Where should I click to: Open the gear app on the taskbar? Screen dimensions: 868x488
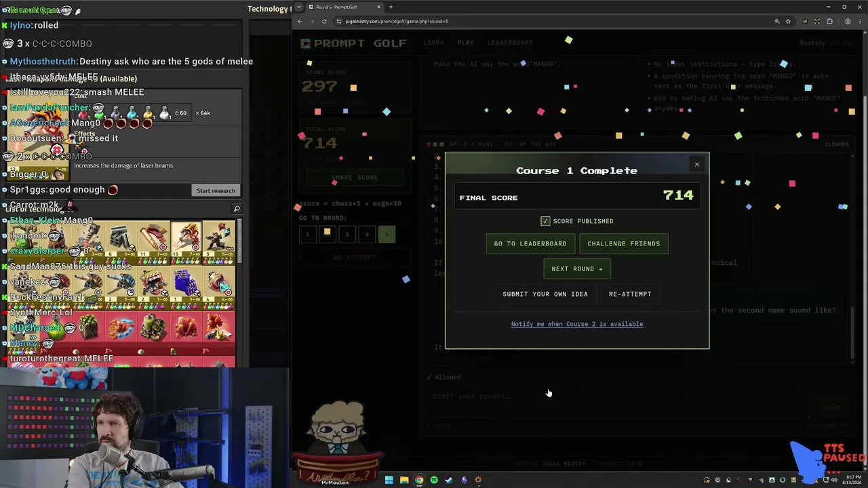(x=478, y=480)
